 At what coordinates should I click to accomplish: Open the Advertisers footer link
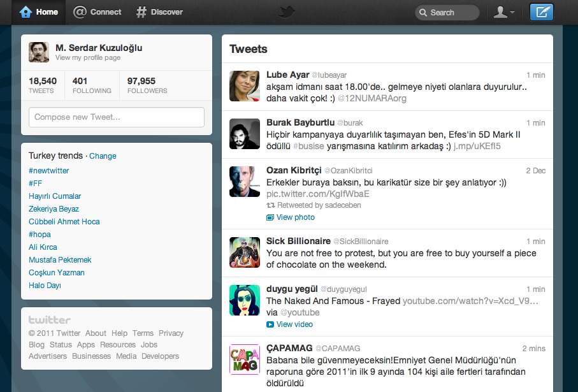click(x=48, y=356)
